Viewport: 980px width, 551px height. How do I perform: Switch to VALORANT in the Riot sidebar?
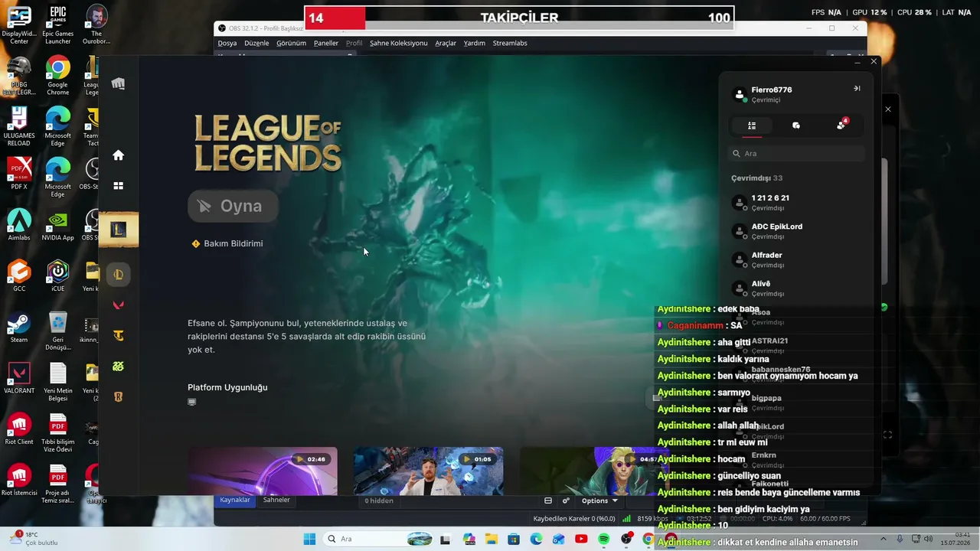pos(118,305)
